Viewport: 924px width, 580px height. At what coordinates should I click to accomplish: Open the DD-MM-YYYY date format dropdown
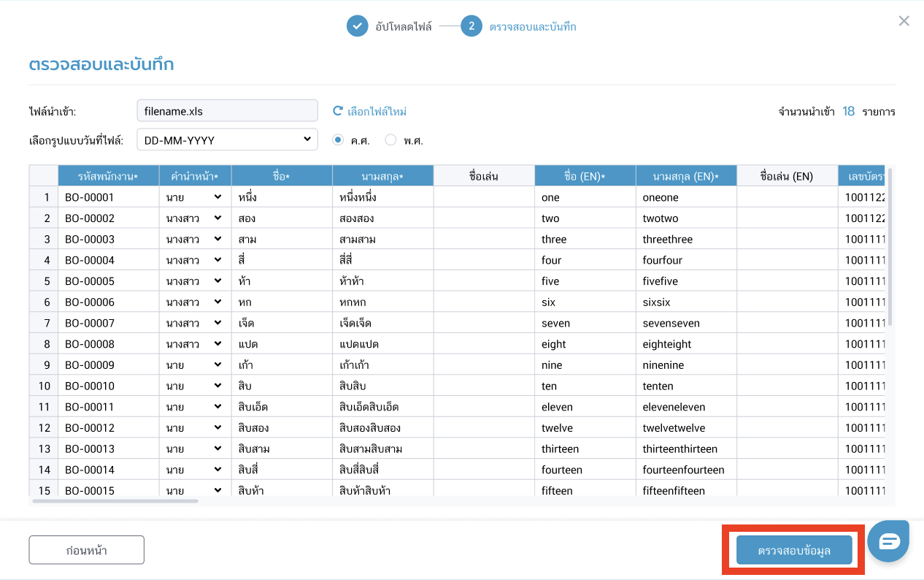tap(227, 140)
